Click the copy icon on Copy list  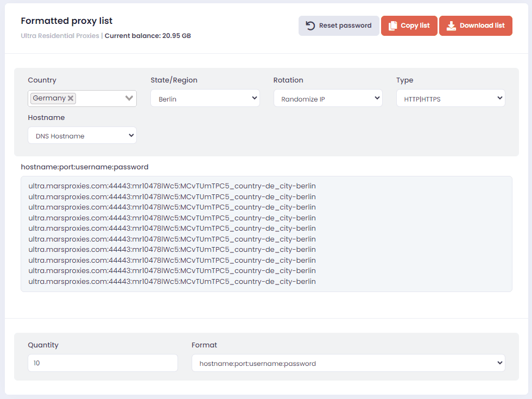point(393,26)
